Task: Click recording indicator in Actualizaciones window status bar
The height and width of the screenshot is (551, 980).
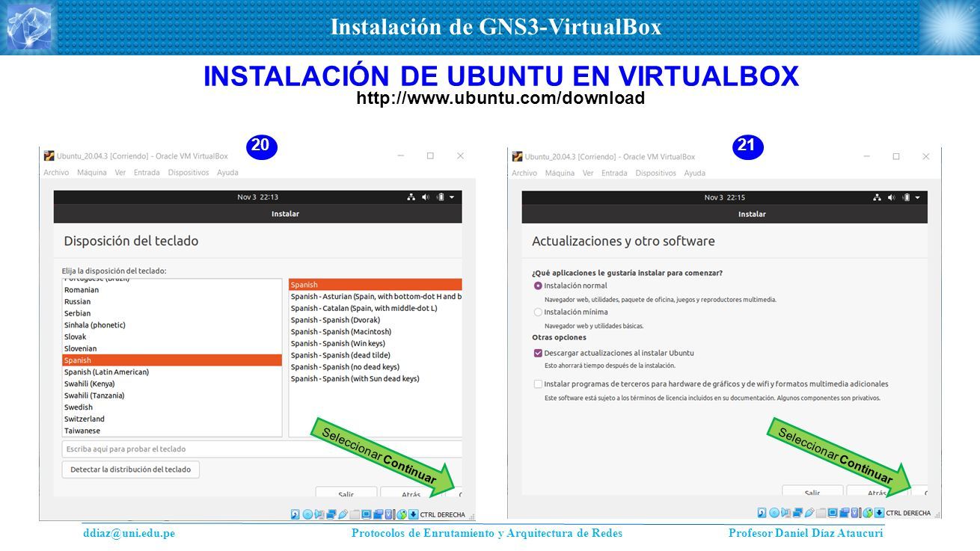Action: (844, 513)
